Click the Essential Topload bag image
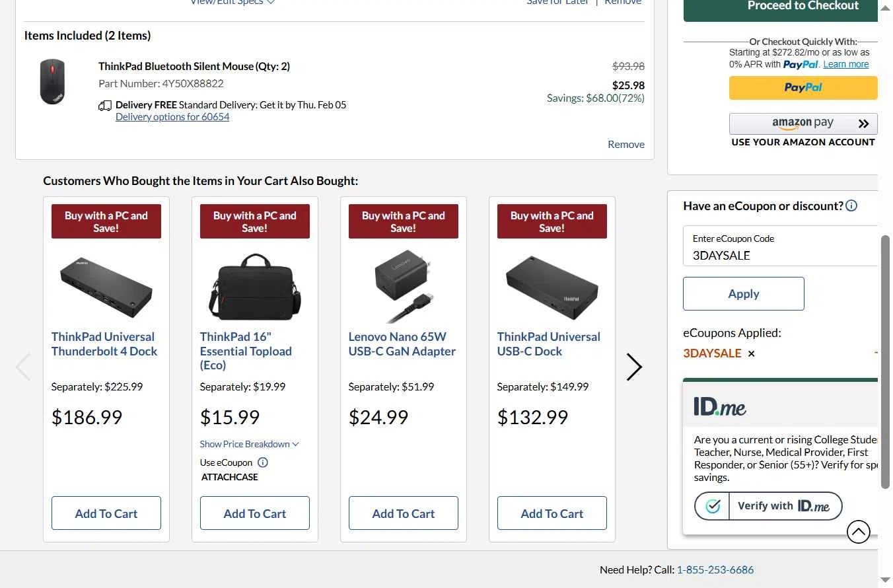 (x=255, y=287)
